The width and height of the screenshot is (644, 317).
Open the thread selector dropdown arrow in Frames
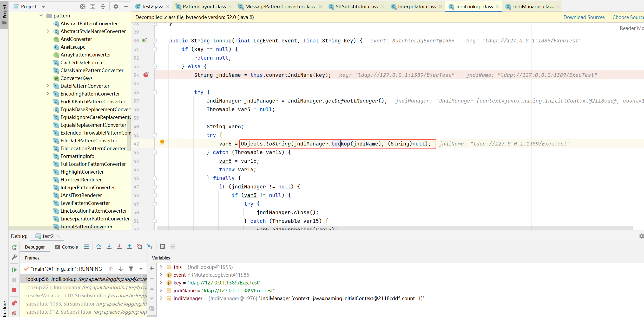pos(141,269)
